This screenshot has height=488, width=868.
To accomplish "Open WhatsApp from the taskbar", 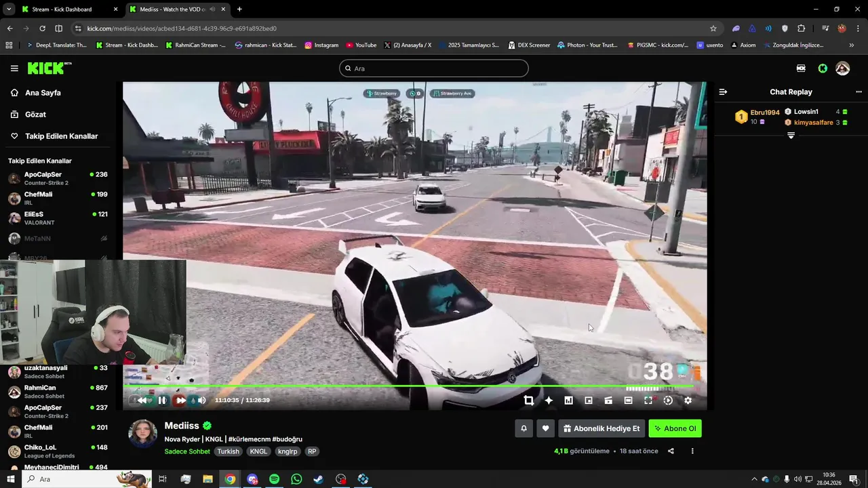I will 296,479.
